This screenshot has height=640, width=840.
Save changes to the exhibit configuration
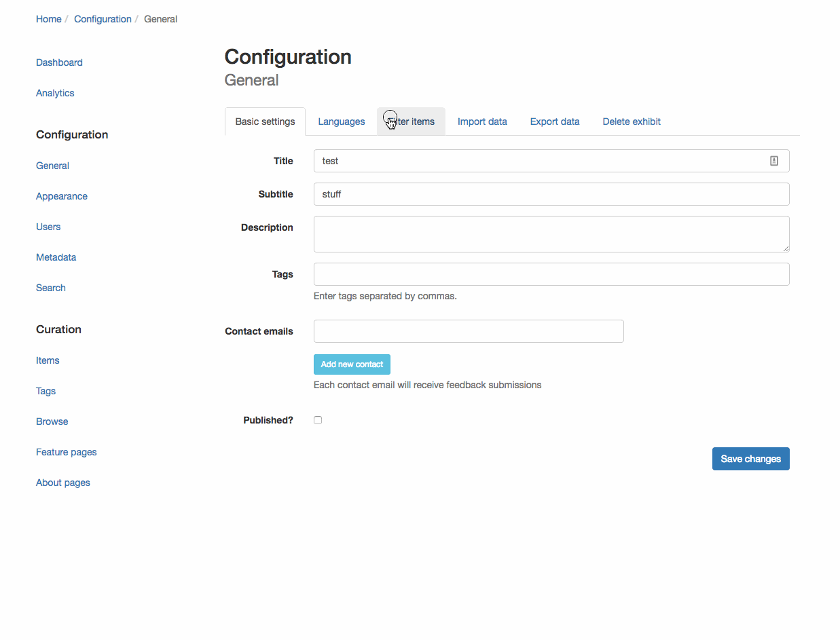(750, 459)
